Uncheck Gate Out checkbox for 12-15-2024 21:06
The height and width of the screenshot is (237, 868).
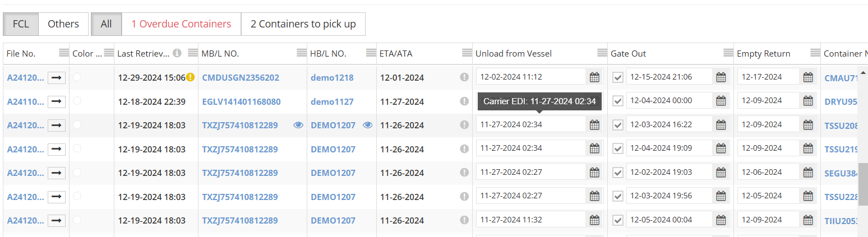[618, 77]
